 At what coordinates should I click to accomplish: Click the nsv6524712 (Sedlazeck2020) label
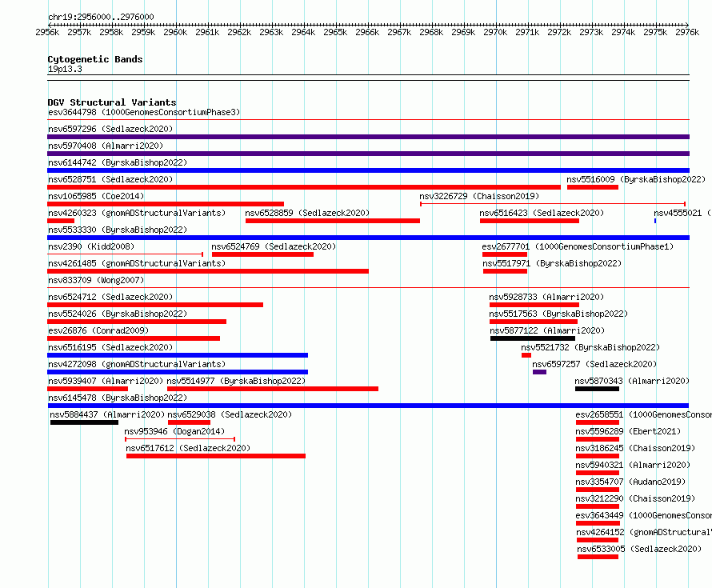[110, 297]
